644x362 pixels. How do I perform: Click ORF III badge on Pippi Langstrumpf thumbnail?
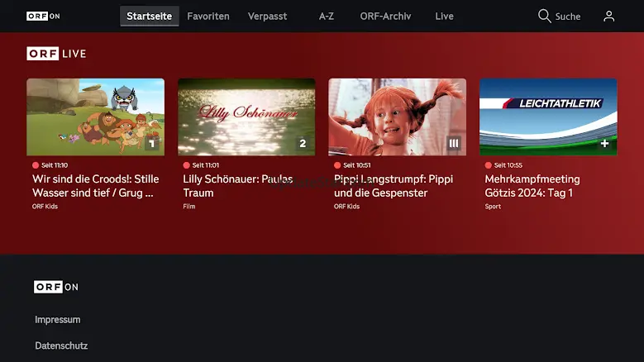[453, 143]
